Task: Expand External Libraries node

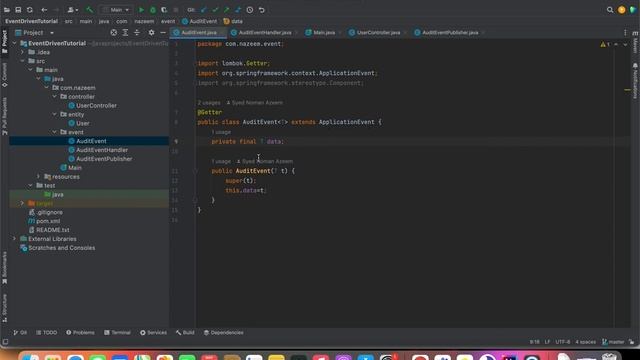Action: click(x=14, y=239)
